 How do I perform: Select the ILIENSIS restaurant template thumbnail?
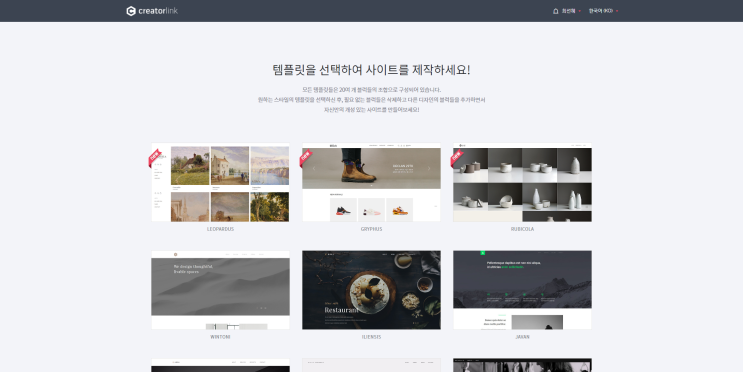[371, 290]
